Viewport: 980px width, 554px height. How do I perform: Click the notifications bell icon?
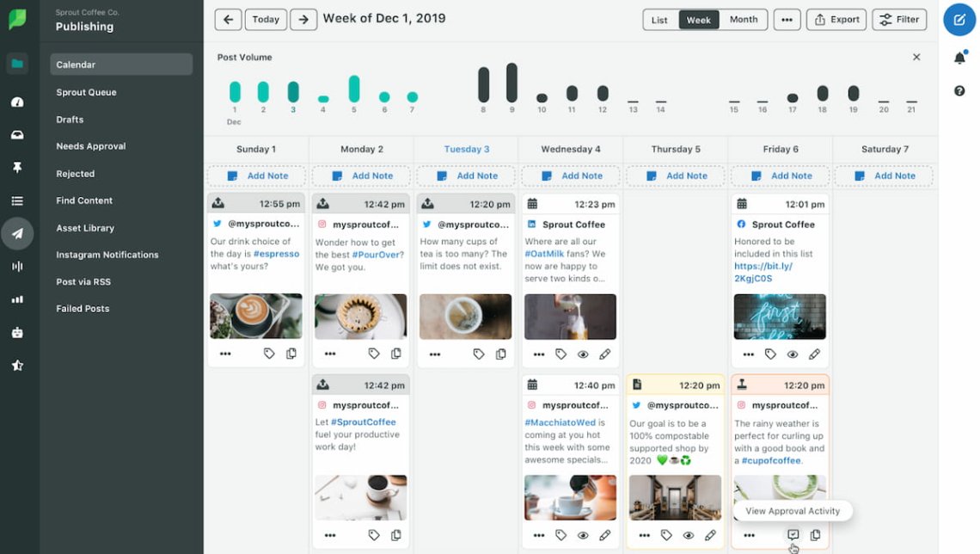point(959,56)
